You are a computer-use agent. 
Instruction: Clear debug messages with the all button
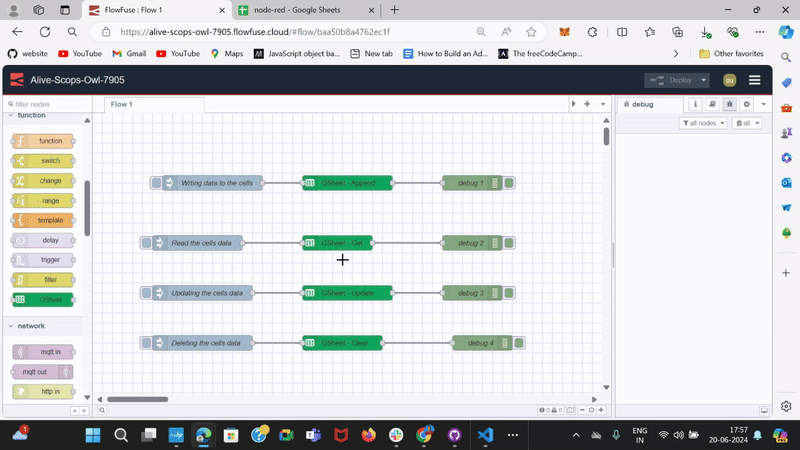tap(746, 123)
